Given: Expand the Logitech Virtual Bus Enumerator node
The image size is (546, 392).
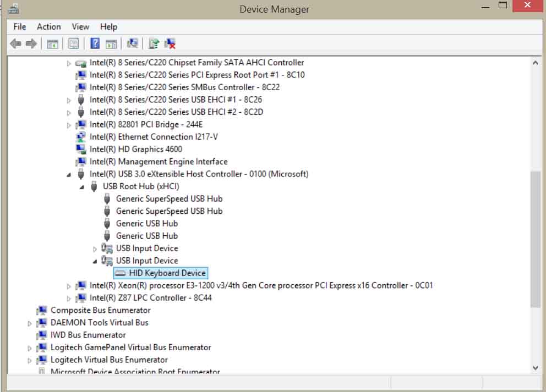Looking at the screenshot, I should click(x=30, y=361).
